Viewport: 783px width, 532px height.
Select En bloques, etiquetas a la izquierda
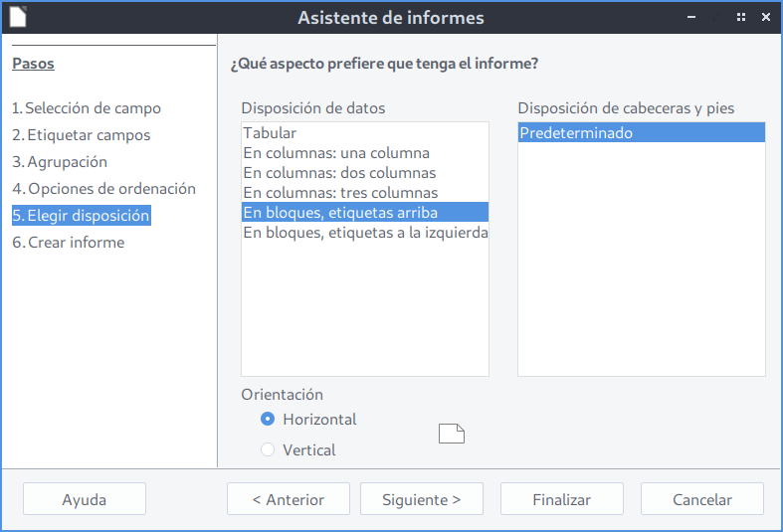pos(365,233)
